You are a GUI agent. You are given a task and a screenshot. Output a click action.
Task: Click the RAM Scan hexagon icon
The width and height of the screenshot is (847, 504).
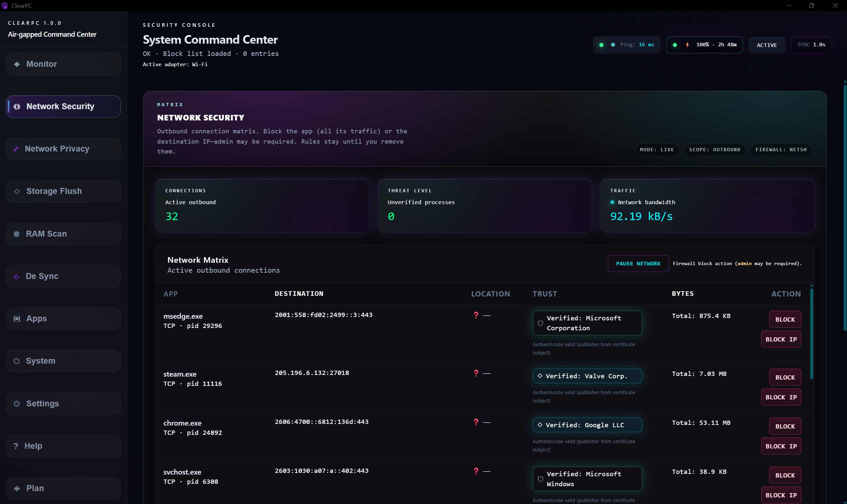[x=16, y=234]
